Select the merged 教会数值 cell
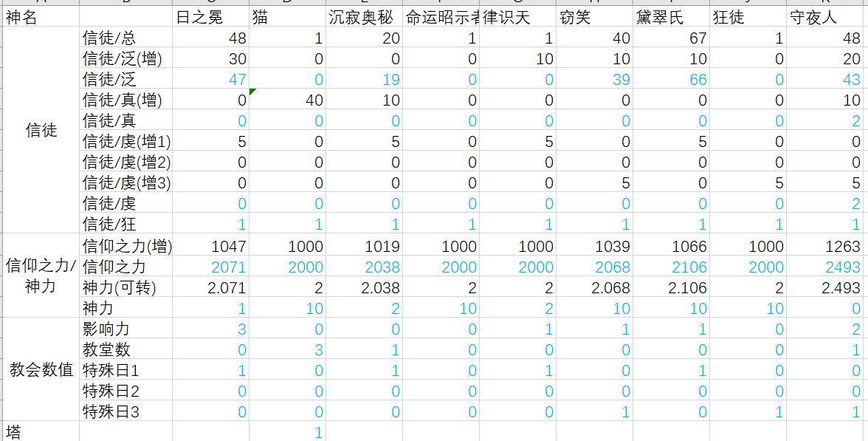This screenshot has width=868, height=441. (41, 370)
